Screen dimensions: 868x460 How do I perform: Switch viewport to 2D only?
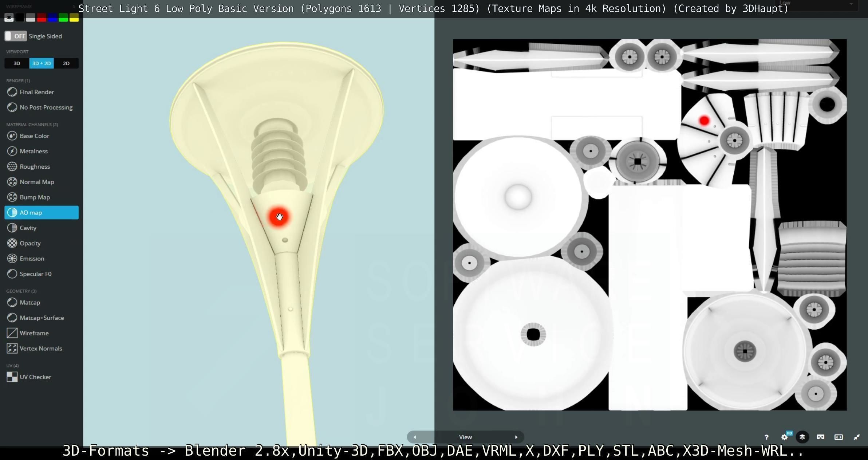(66, 63)
